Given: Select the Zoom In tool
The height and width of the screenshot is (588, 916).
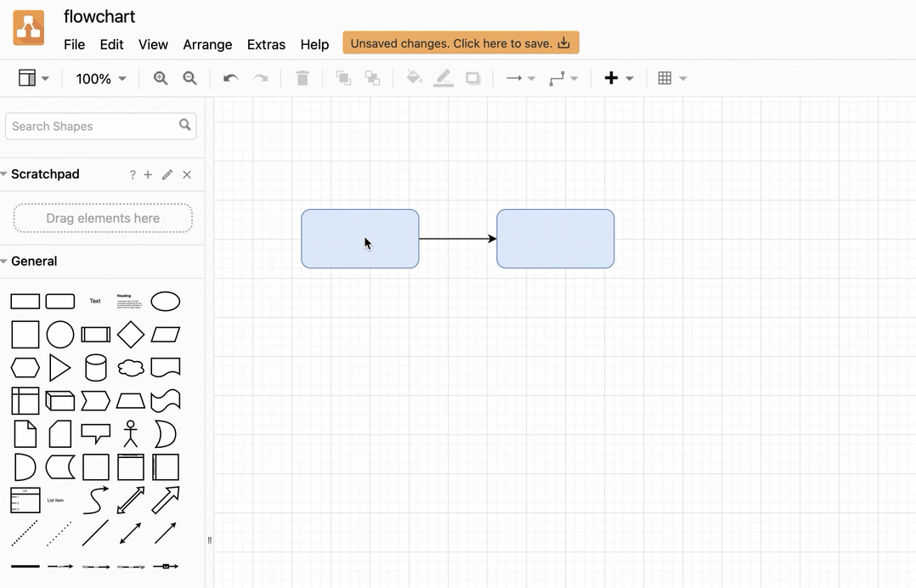Looking at the screenshot, I should click(x=160, y=77).
